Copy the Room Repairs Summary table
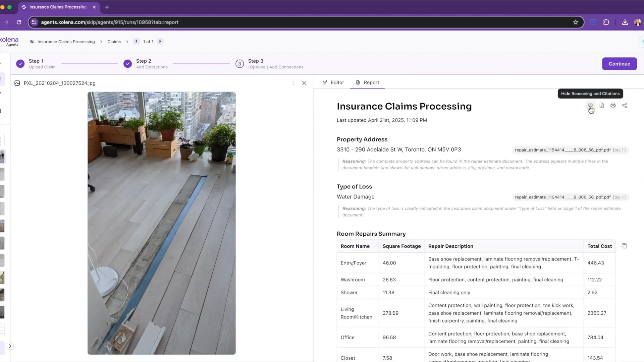The height and width of the screenshot is (362, 644). [x=624, y=246]
